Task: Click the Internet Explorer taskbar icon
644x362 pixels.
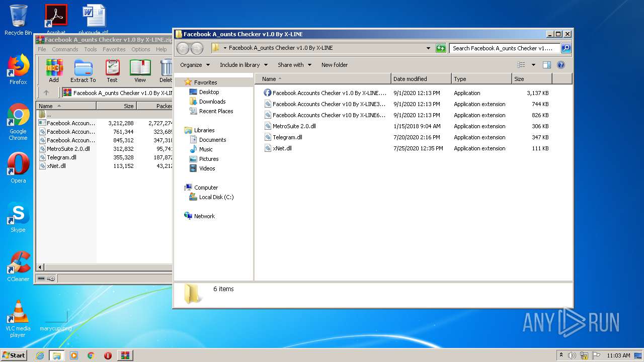Action: [40, 355]
